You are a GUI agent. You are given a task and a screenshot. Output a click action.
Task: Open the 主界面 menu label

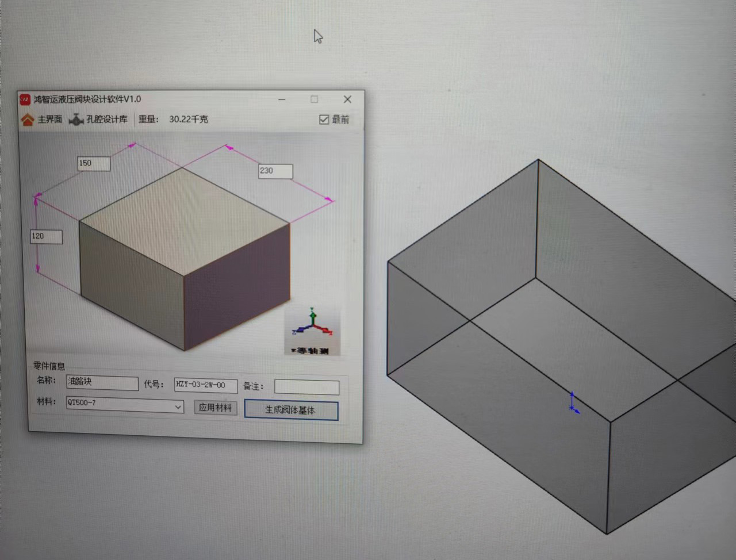point(49,119)
